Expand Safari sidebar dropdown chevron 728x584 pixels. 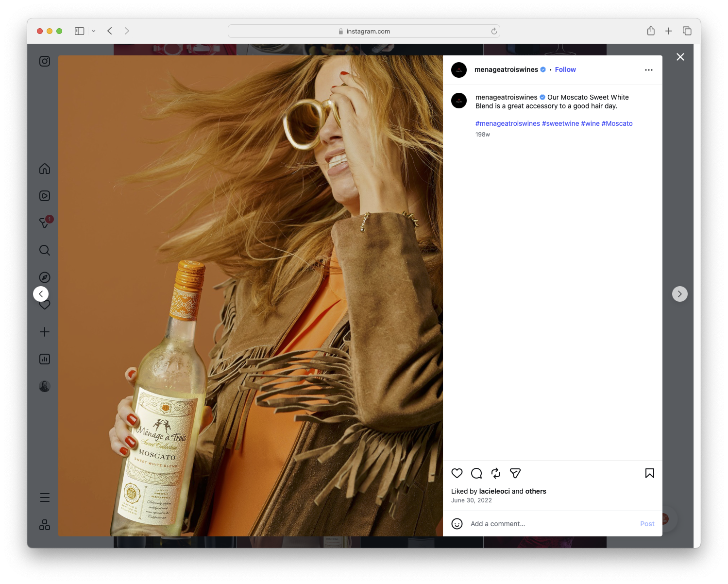pos(94,31)
